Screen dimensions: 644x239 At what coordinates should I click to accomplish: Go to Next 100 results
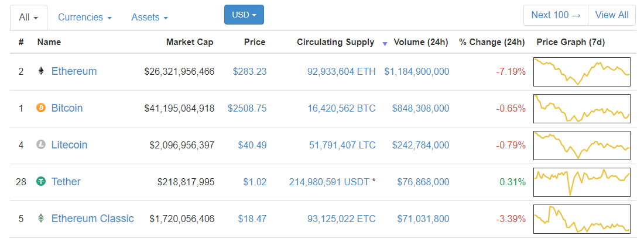tap(556, 15)
